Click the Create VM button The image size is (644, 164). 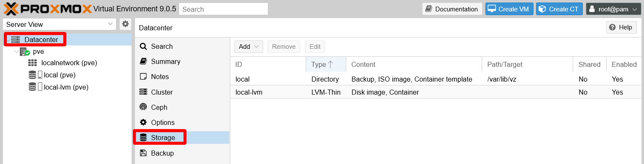pyautogui.click(x=509, y=9)
